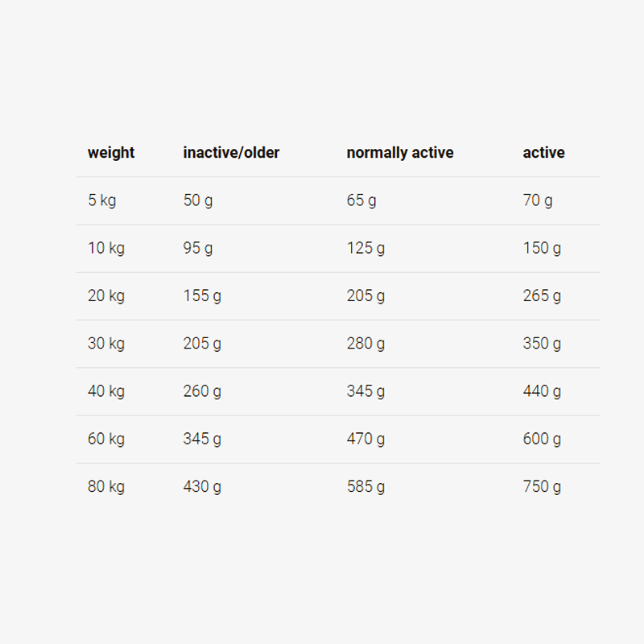Select the 95 g cell
This screenshot has width=644, height=644.
click(x=198, y=248)
